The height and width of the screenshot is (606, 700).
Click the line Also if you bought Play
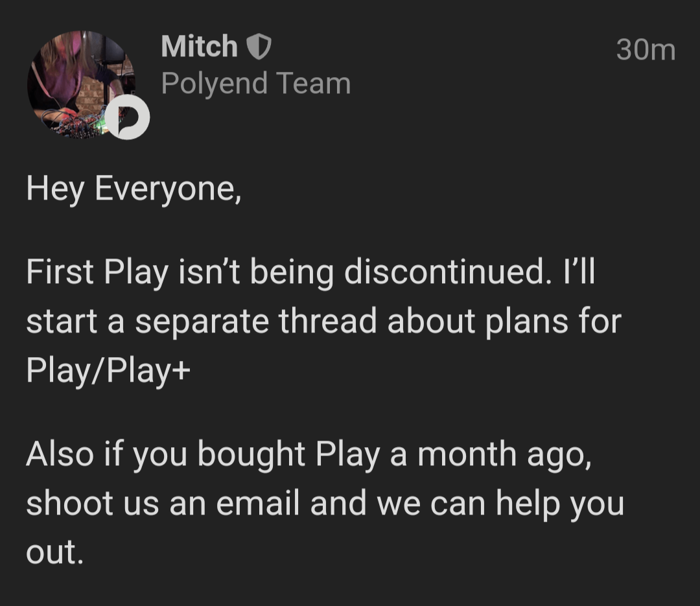(309, 454)
